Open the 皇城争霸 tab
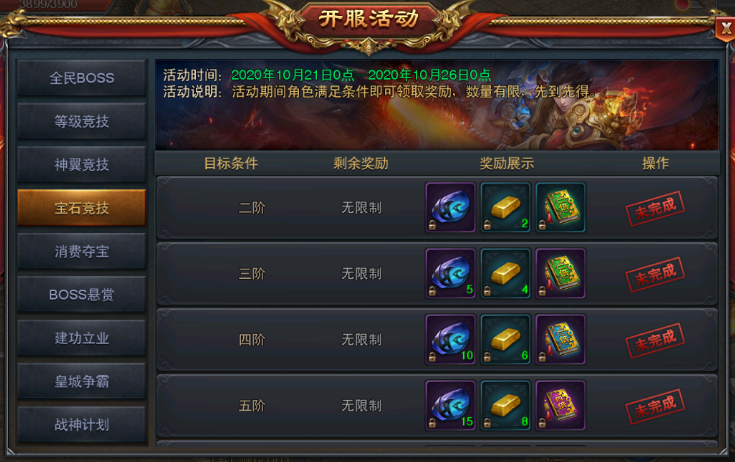 click(82, 381)
